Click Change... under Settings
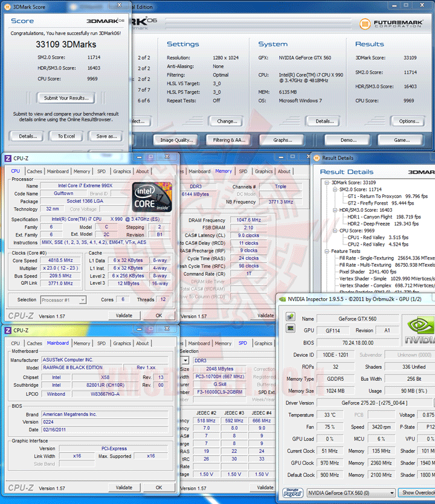 click(x=227, y=121)
